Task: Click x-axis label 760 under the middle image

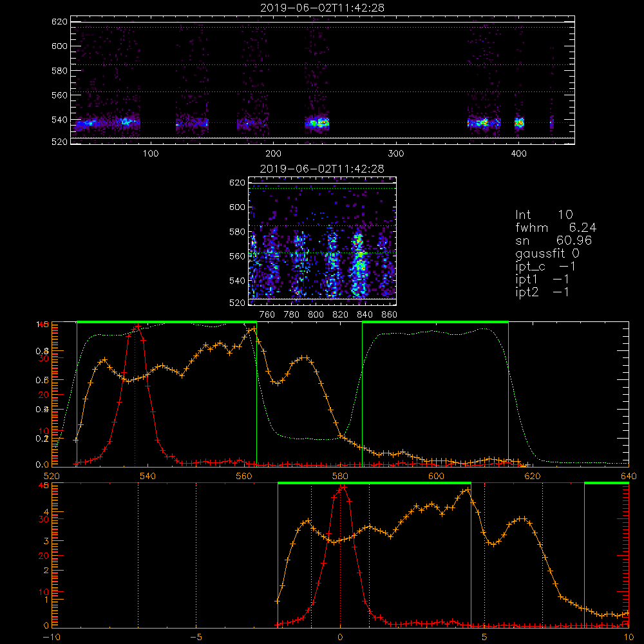Action: pos(267,315)
